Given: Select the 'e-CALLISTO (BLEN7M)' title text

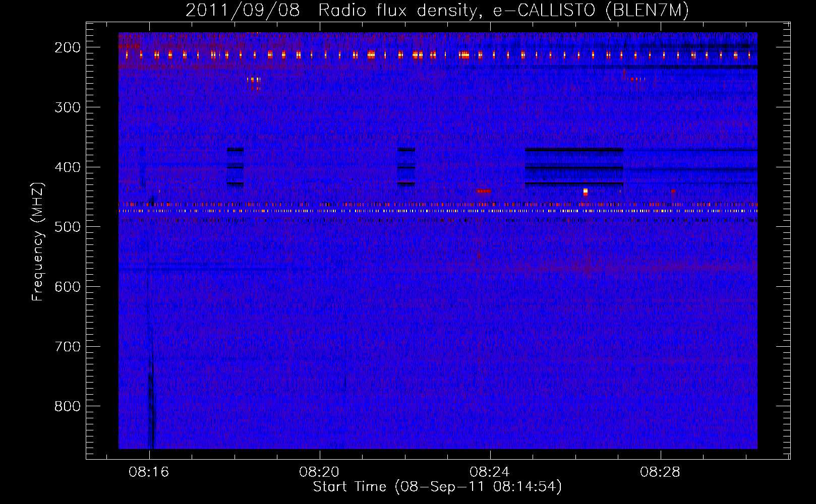Looking at the screenshot, I should tap(590, 10).
